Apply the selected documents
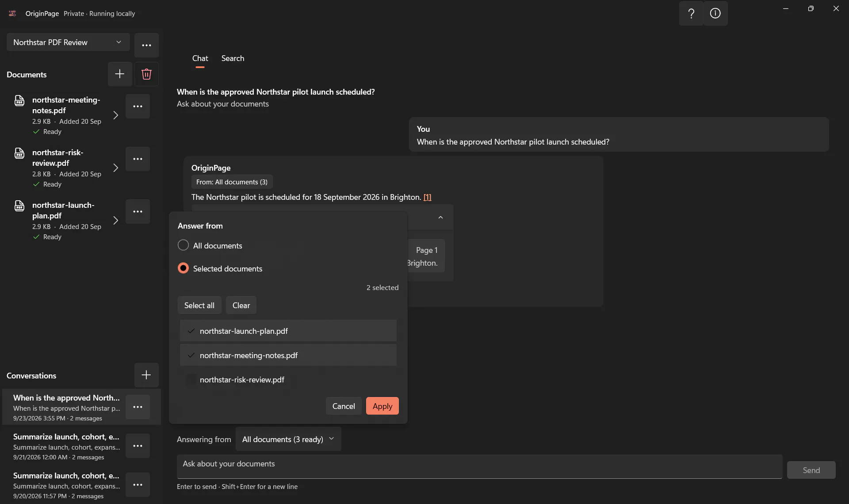This screenshot has width=849, height=504. tap(382, 406)
